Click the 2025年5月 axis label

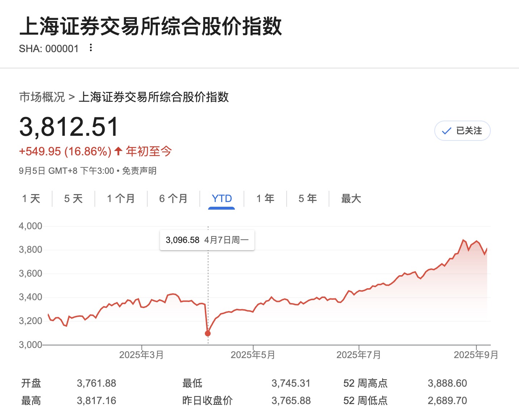253,355
